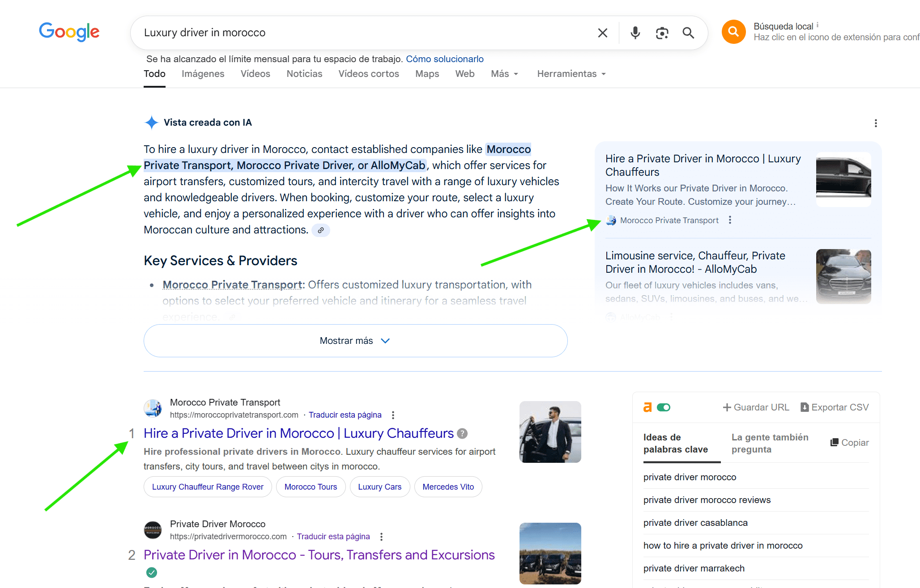
Task: Open Google Lens image search icon
Action: tap(662, 33)
